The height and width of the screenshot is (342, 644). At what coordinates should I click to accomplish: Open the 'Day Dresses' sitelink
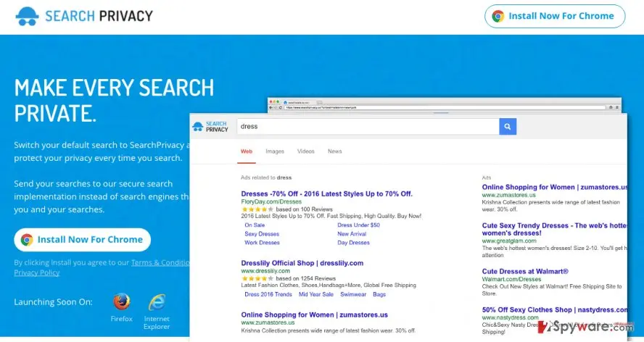(353, 243)
